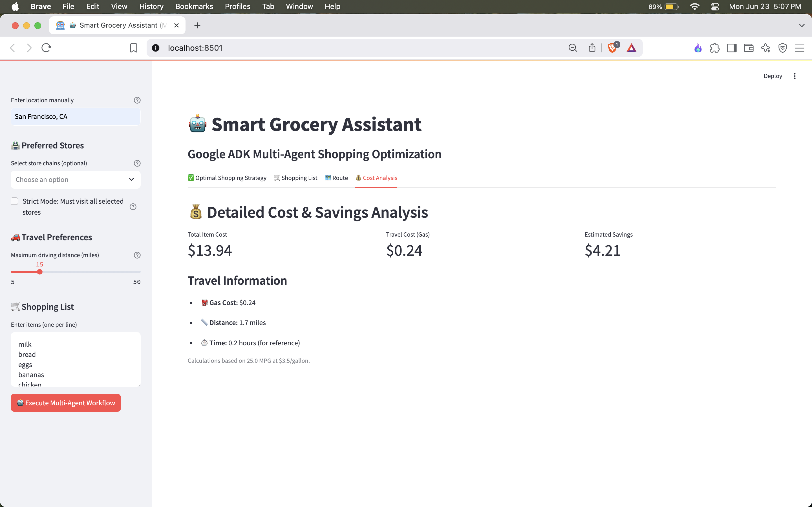
Task: Click help icon next to Enter location manually
Action: (x=137, y=100)
